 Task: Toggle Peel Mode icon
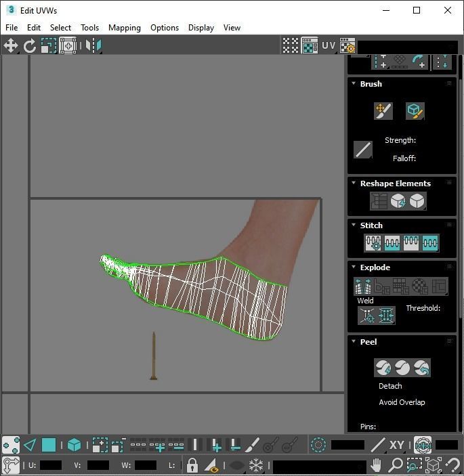[x=402, y=368]
